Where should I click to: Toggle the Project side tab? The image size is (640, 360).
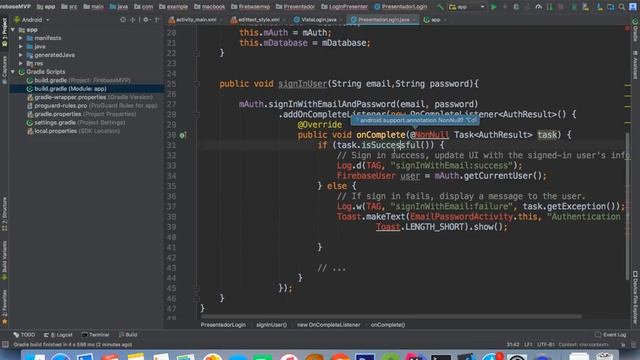tap(4, 33)
